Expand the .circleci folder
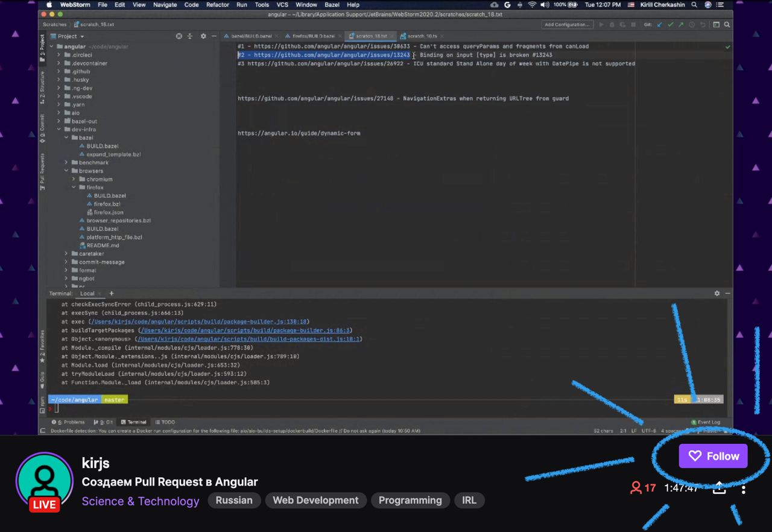The width and height of the screenshot is (772, 532). coord(60,55)
